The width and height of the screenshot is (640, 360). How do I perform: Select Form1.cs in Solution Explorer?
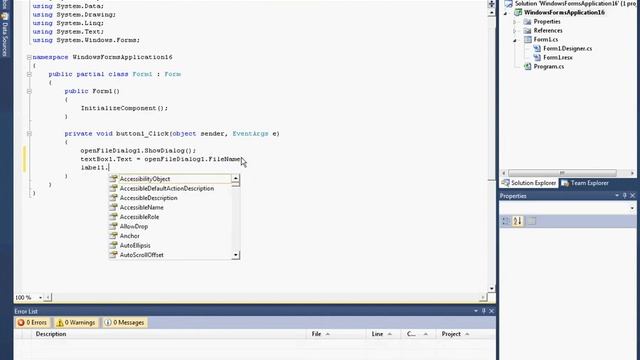[x=546, y=40]
